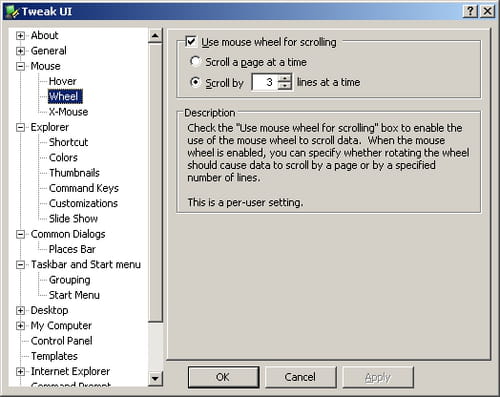Image resolution: width=500 pixels, height=397 pixels.
Task: Click the Apply button
Action: (x=378, y=377)
